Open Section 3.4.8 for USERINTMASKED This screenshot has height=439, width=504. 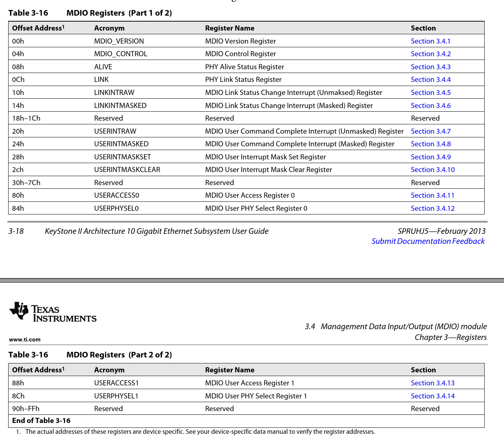click(430, 144)
